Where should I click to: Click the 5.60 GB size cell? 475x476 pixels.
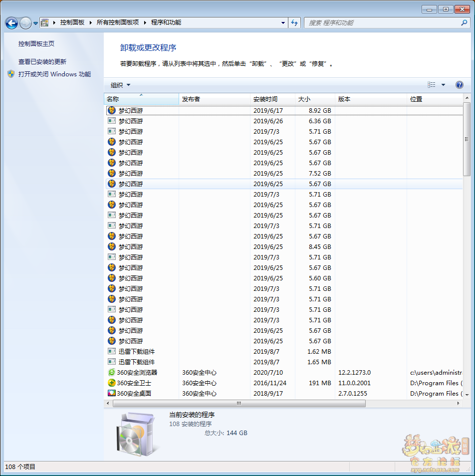[x=320, y=278]
